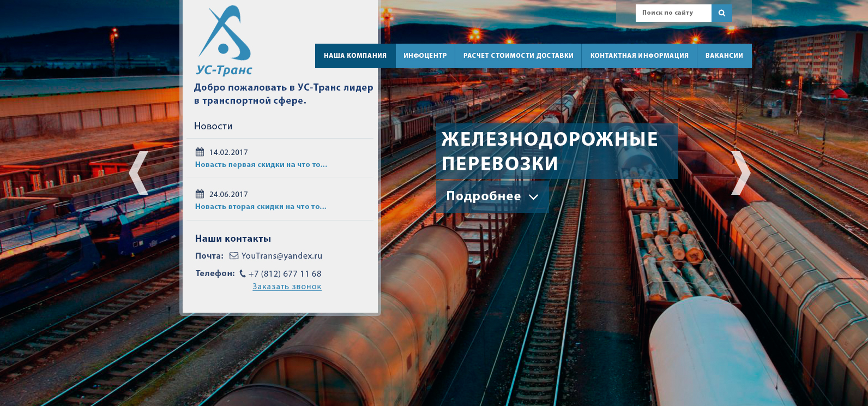Image resolution: width=868 pixels, height=406 pixels.
Task: Click the date 24.06.2017
Action: (228, 195)
